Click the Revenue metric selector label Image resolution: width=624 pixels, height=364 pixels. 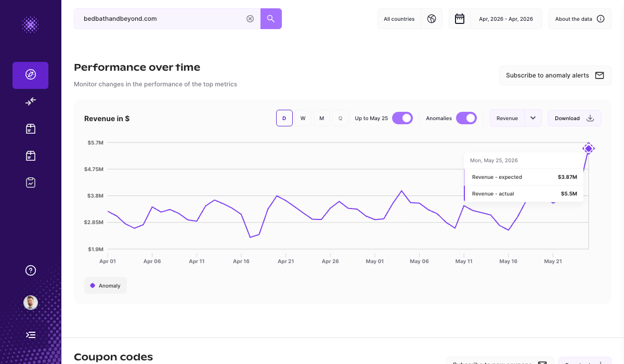[x=507, y=118]
